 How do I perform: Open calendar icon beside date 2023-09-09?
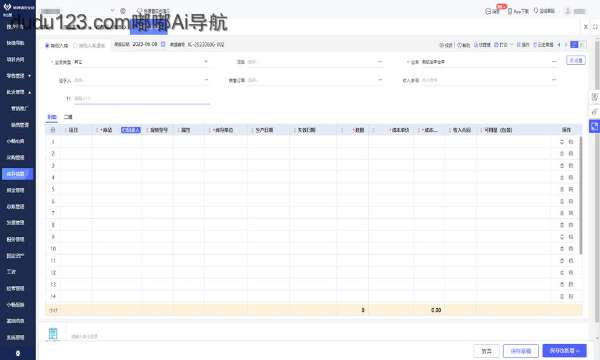tap(163, 44)
